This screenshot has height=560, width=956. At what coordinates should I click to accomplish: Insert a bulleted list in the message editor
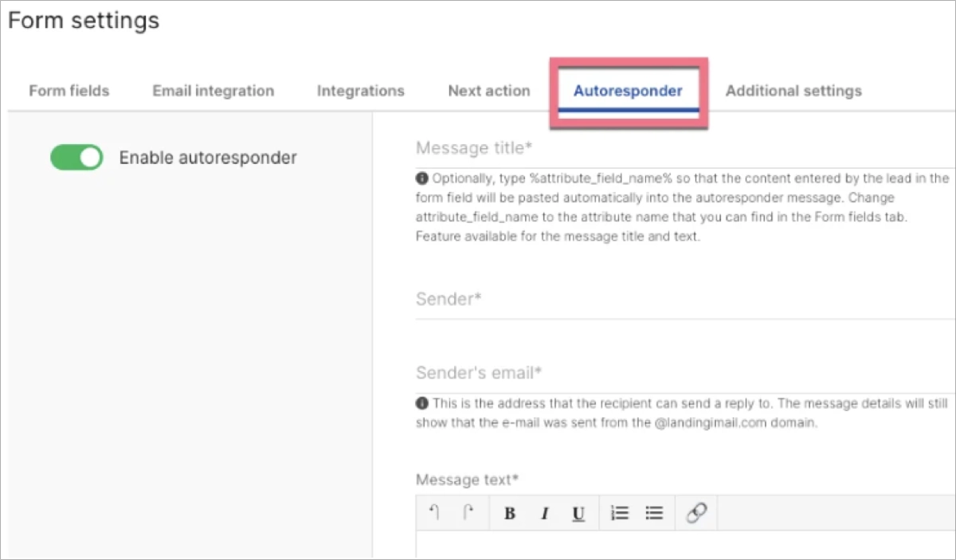tap(654, 512)
